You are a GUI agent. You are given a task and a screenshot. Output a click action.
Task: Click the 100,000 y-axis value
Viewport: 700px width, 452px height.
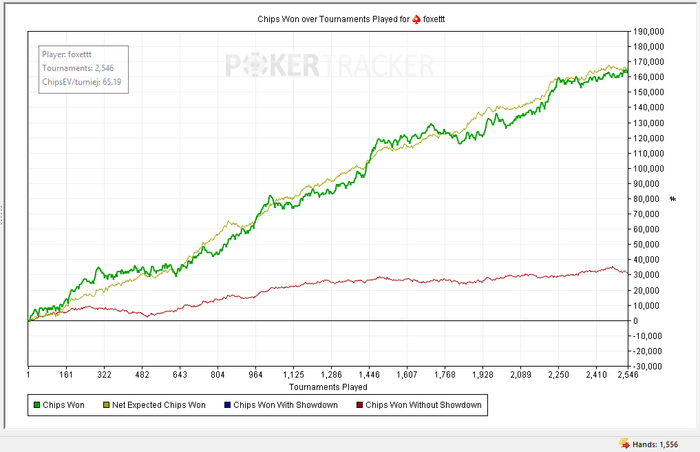(x=649, y=169)
